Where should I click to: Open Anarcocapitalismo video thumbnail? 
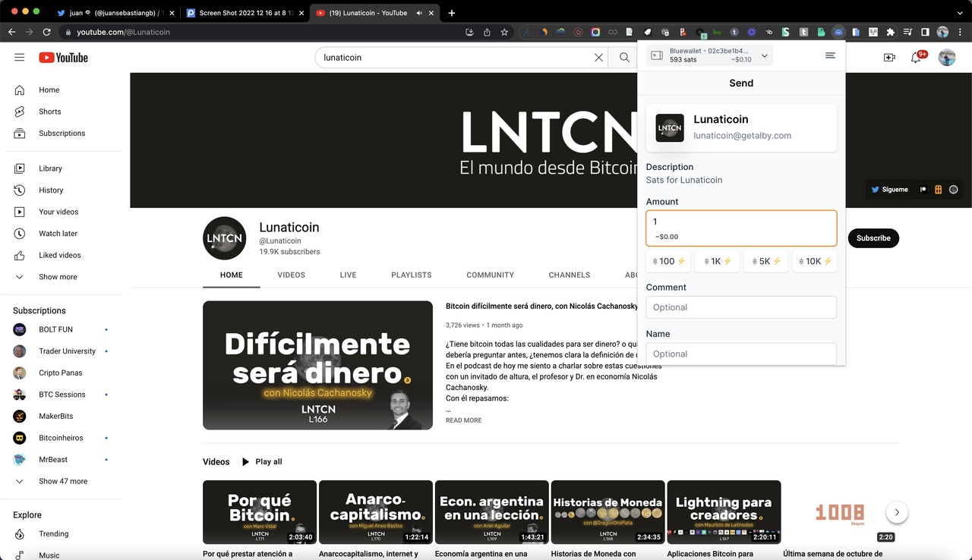(x=376, y=512)
